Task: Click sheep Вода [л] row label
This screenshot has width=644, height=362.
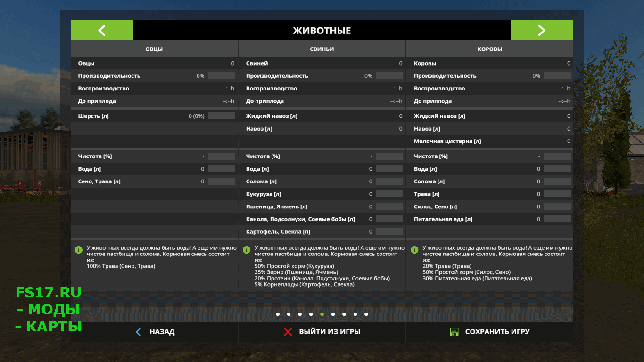Action: [x=89, y=169]
